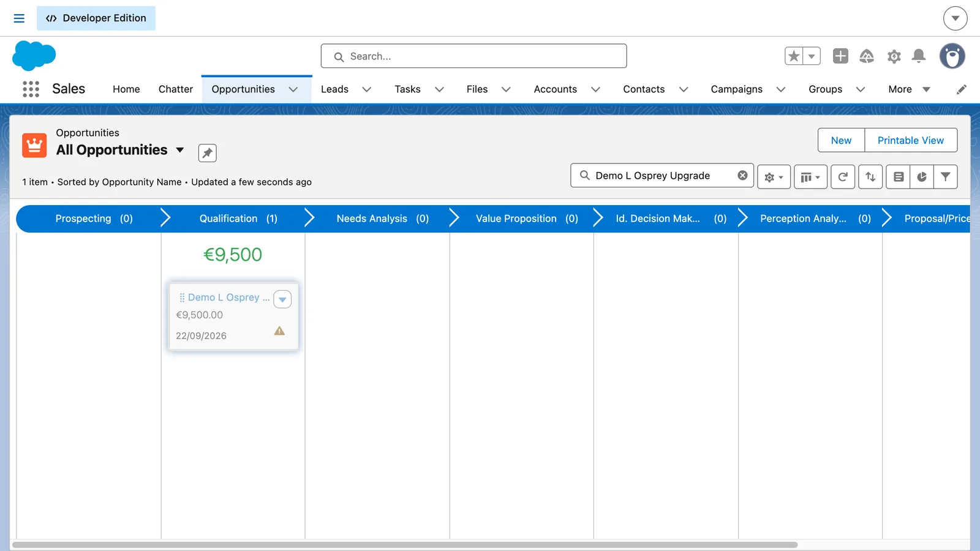Click the Printable View button
Screen dimensions: 980x551
[911, 140]
